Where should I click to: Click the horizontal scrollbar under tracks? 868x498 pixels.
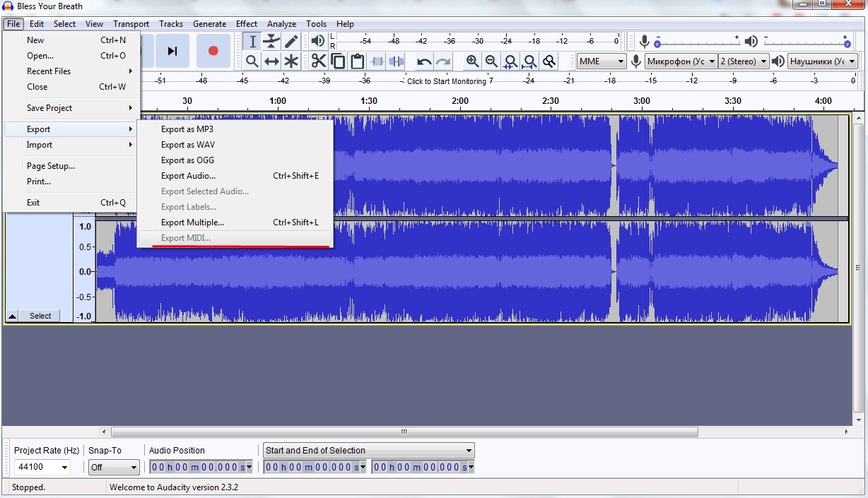404,432
